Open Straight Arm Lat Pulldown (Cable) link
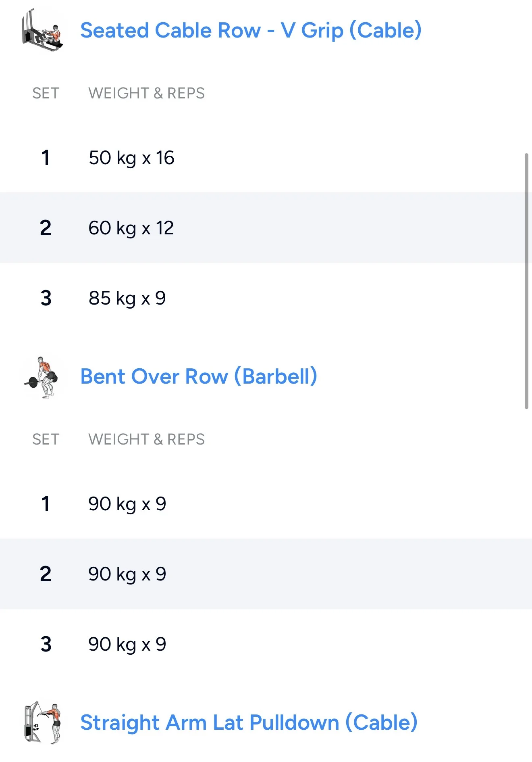Image resolution: width=532 pixels, height=762 pixels. (x=249, y=722)
